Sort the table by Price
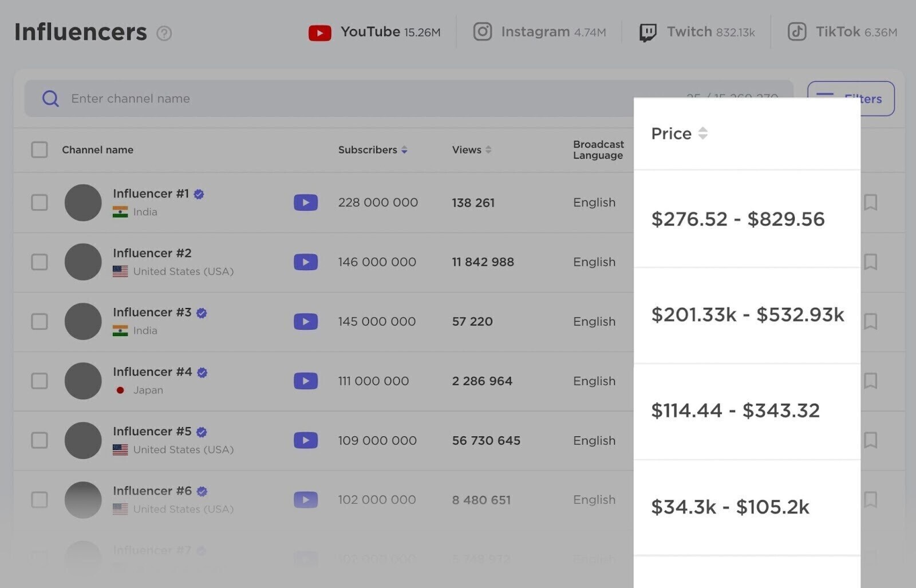The image size is (916, 588). pyautogui.click(x=703, y=133)
